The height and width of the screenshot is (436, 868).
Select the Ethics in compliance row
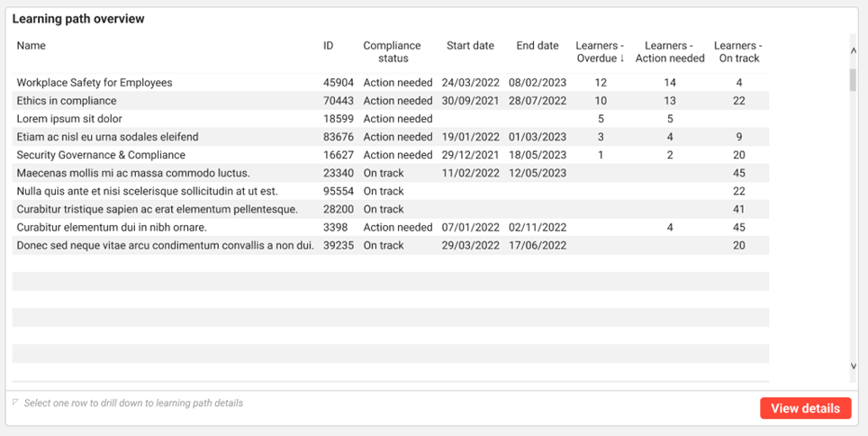(x=67, y=101)
